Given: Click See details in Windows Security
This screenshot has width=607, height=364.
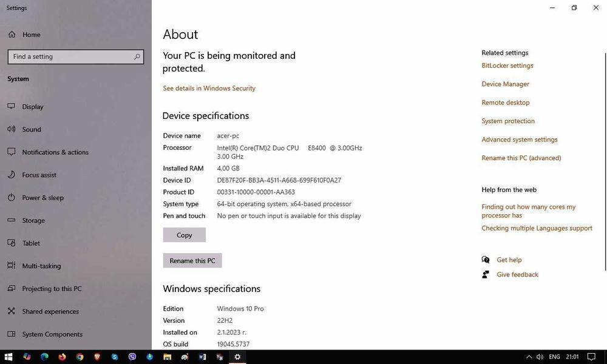Looking at the screenshot, I should pos(209,88).
